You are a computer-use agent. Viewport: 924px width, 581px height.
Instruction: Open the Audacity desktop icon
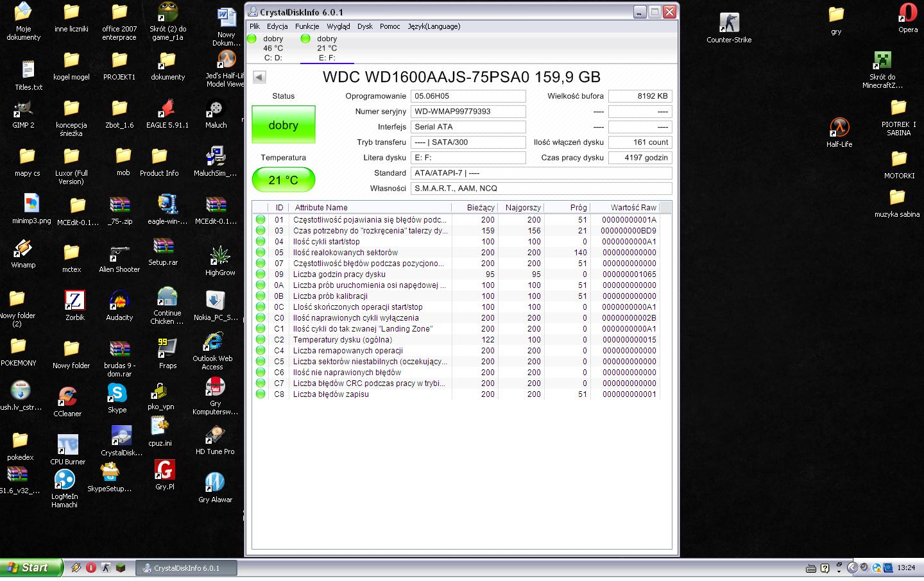coord(119,305)
